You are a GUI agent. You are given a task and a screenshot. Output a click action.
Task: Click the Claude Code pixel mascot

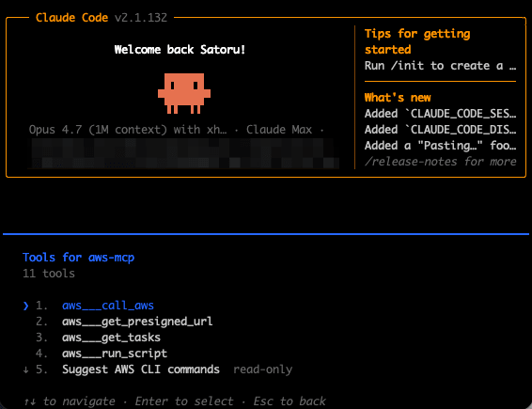(x=184, y=93)
